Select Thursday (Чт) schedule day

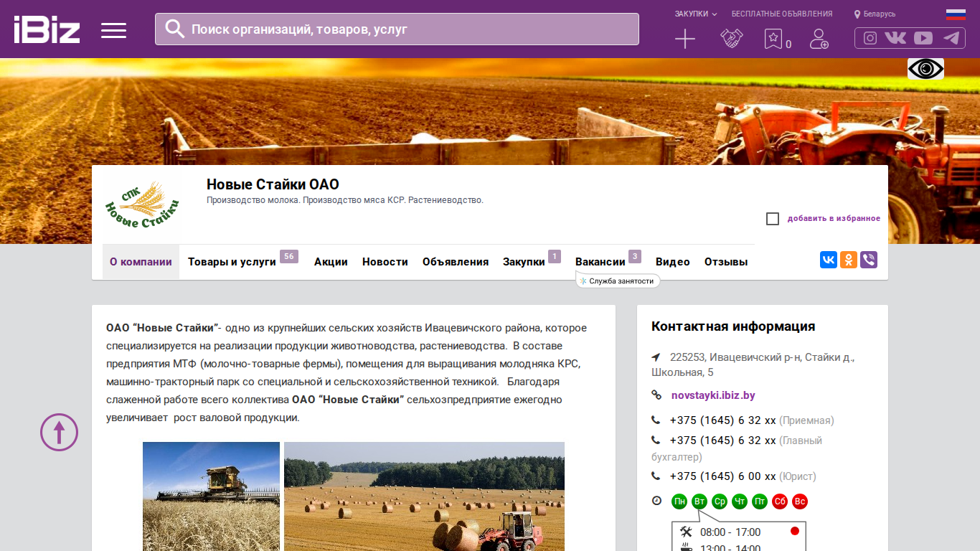point(740,501)
